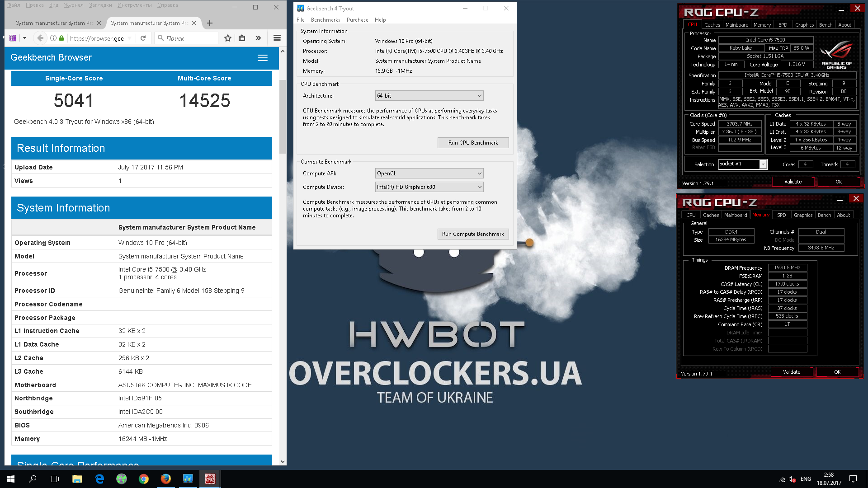Click Run Compute Benchmark button
This screenshot has height=488, width=868.
click(473, 234)
